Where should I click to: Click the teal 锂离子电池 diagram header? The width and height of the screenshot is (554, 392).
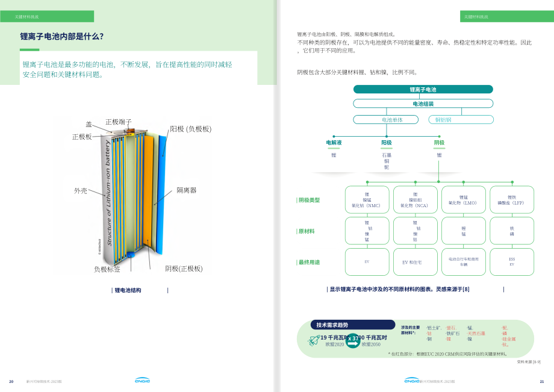423,89
